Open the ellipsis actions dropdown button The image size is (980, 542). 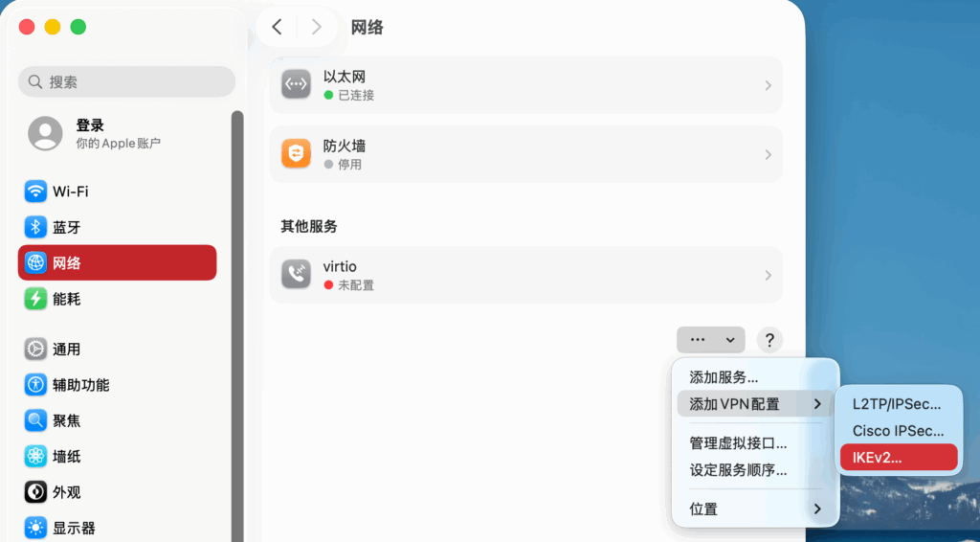[710, 339]
